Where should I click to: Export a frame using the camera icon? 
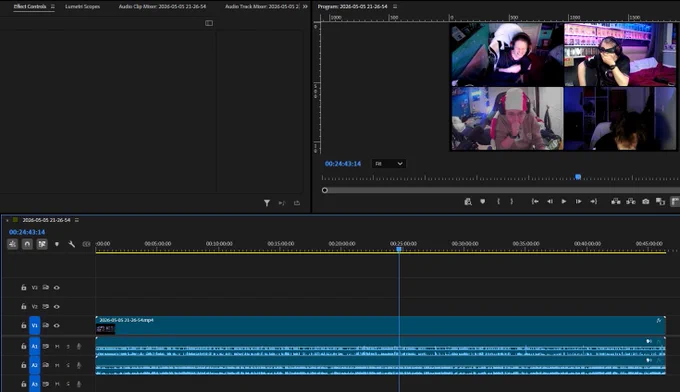click(646, 201)
